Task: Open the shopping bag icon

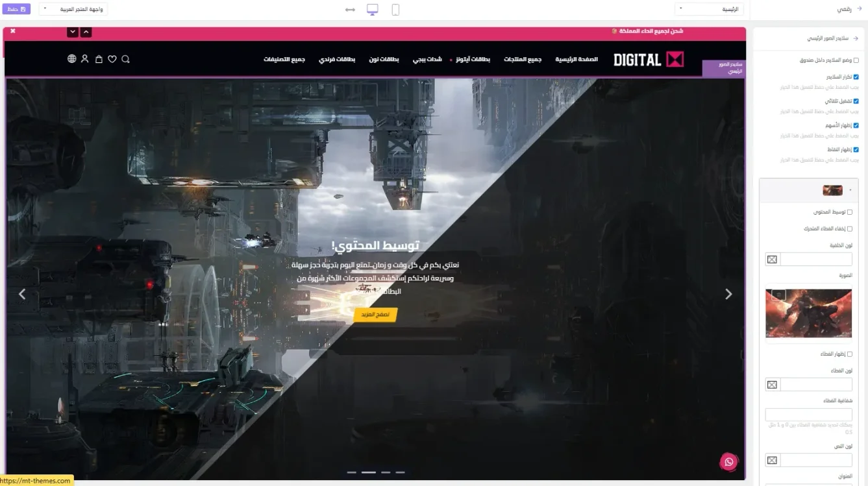Action: (x=99, y=58)
